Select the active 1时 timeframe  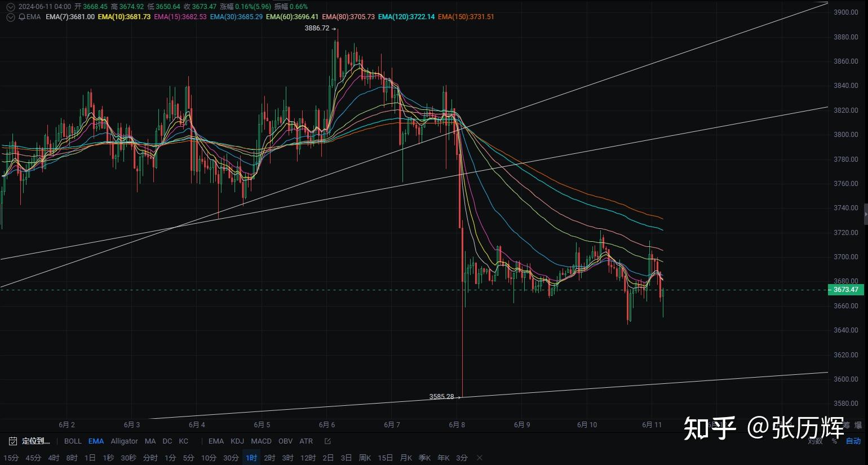(x=251, y=458)
